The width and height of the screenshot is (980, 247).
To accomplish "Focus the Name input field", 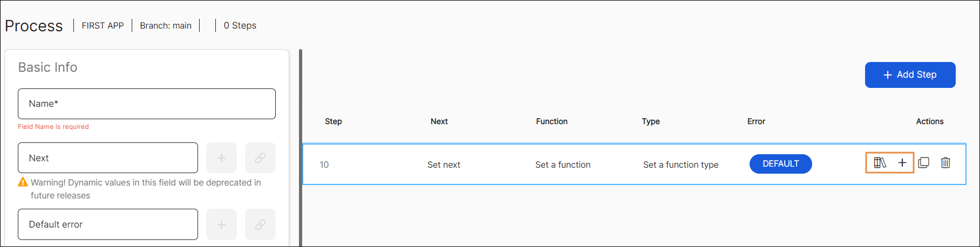I will coord(146,104).
